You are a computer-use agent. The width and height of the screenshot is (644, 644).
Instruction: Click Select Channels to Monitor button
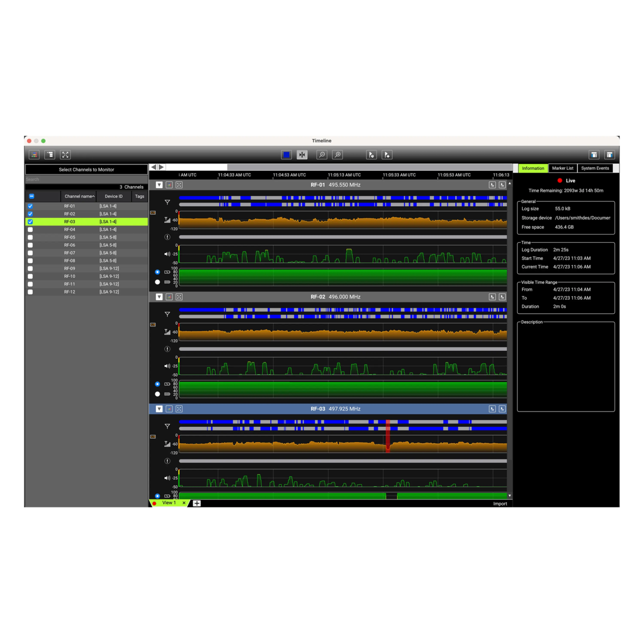[x=86, y=170]
